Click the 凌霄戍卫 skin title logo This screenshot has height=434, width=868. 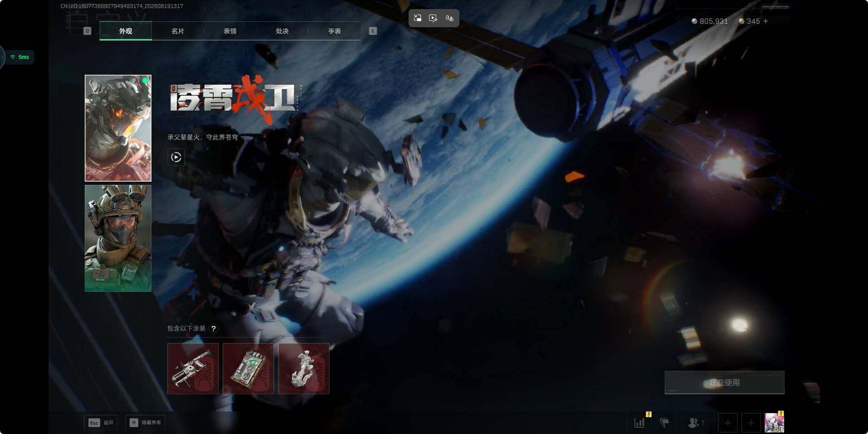[234, 99]
